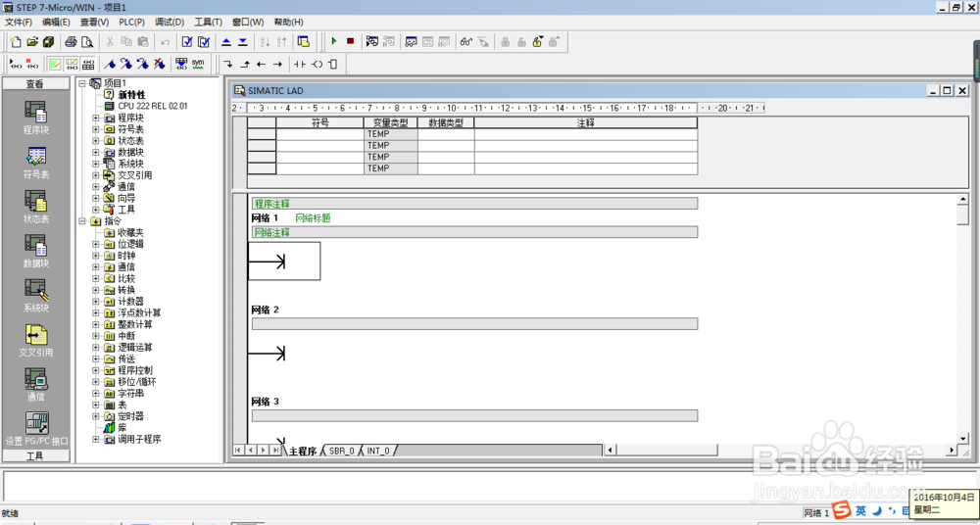The image size is (980, 525).
Task: Click the sym table toolbar icon
Action: [x=198, y=64]
